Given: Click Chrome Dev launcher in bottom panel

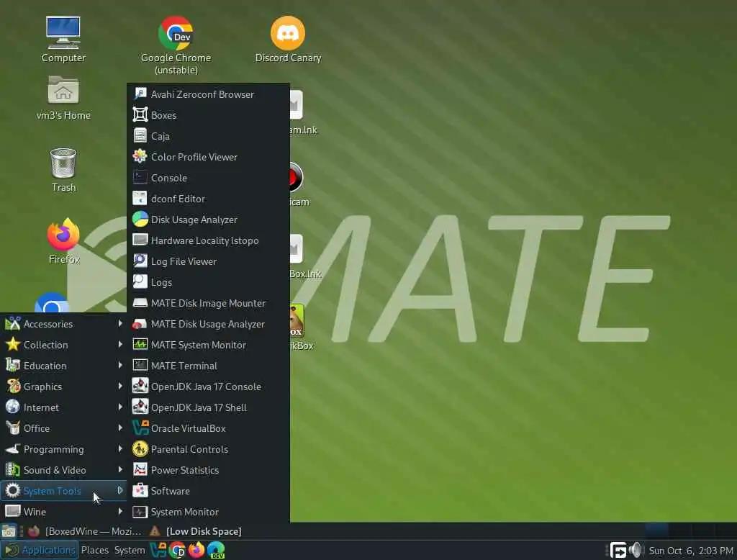Looking at the screenshot, I should (x=177, y=550).
